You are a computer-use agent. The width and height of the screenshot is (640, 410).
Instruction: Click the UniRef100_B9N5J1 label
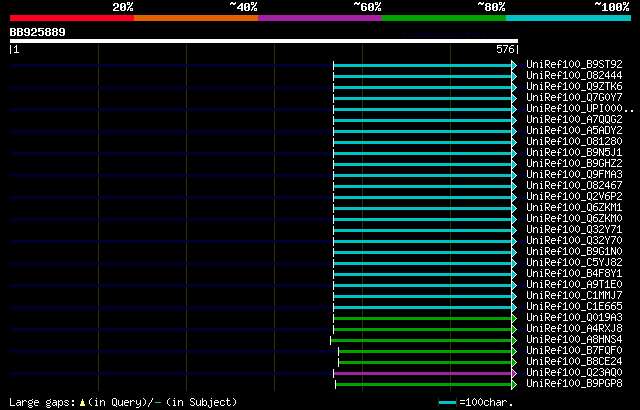(574, 153)
